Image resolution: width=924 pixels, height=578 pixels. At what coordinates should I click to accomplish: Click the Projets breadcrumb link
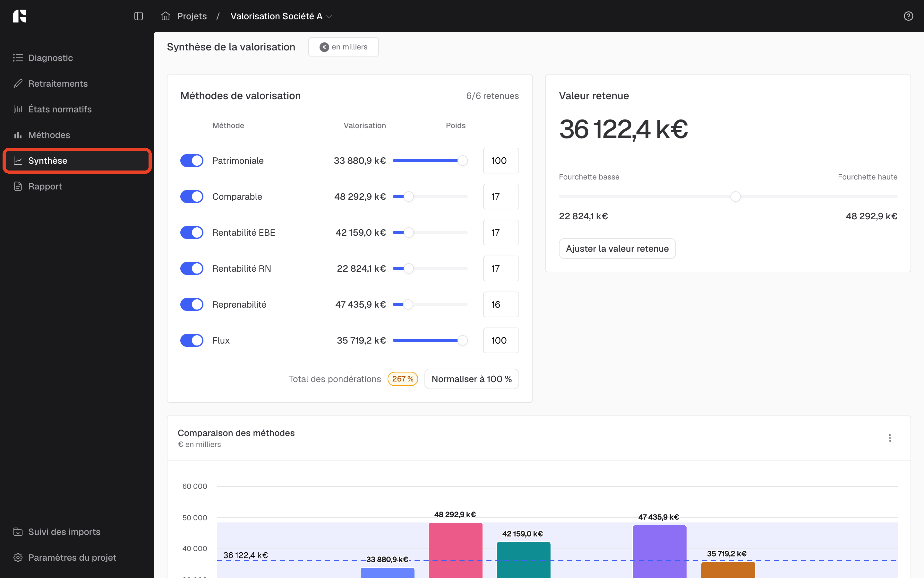(x=192, y=16)
